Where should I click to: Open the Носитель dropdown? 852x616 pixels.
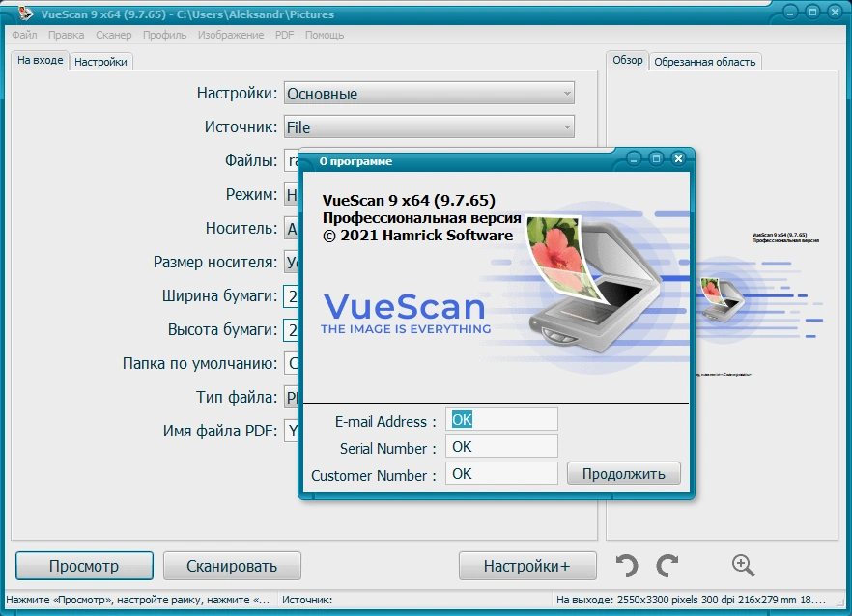pyautogui.click(x=292, y=228)
